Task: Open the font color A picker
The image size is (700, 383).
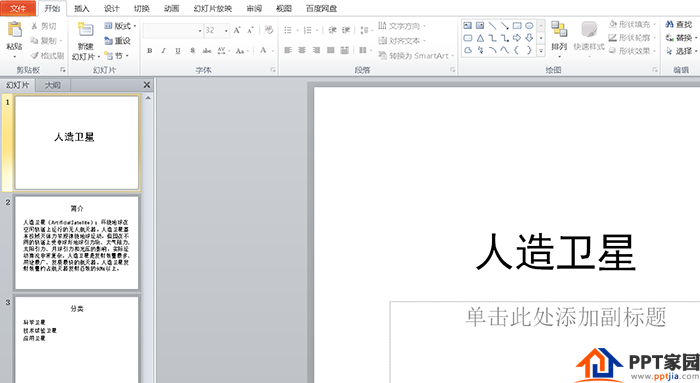Action: pyautogui.click(x=263, y=50)
